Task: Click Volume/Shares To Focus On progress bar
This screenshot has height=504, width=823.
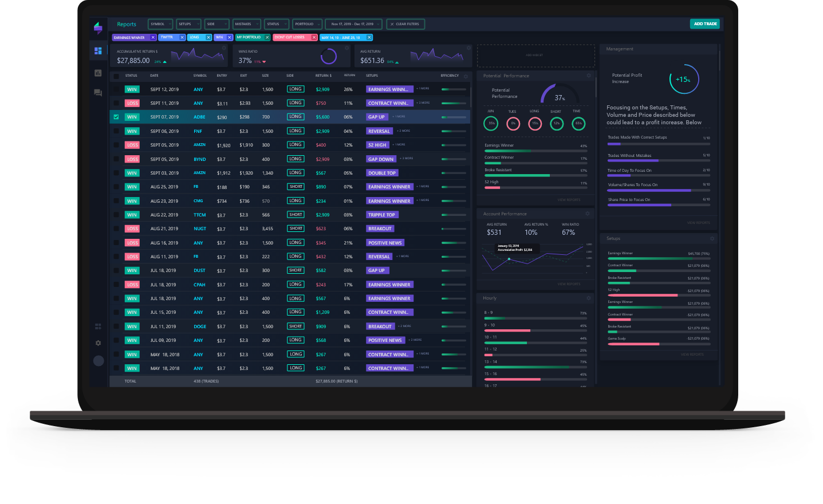Action: [x=659, y=190]
